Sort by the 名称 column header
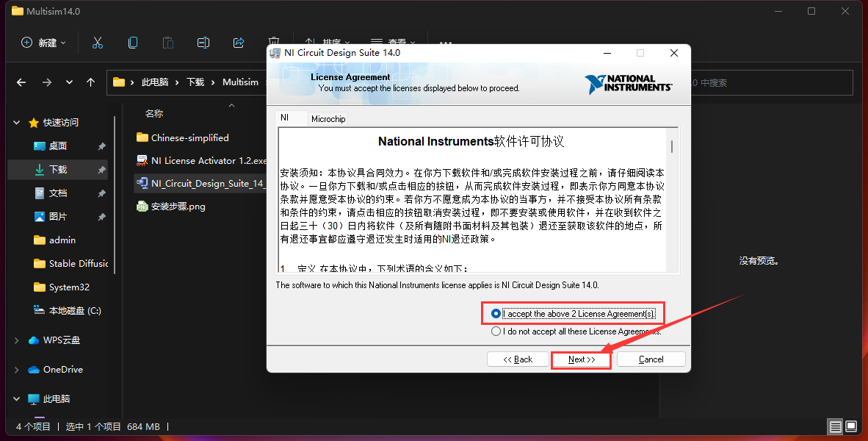868x441 pixels. click(x=154, y=114)
